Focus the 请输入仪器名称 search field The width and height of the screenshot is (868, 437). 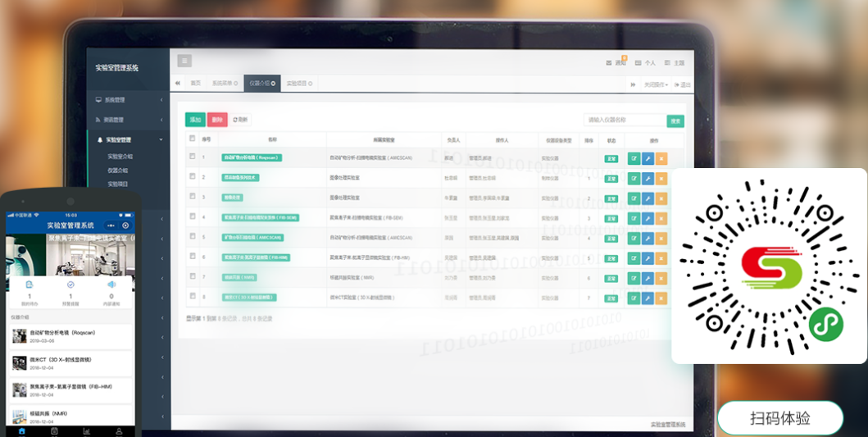[x=625, y=121]
